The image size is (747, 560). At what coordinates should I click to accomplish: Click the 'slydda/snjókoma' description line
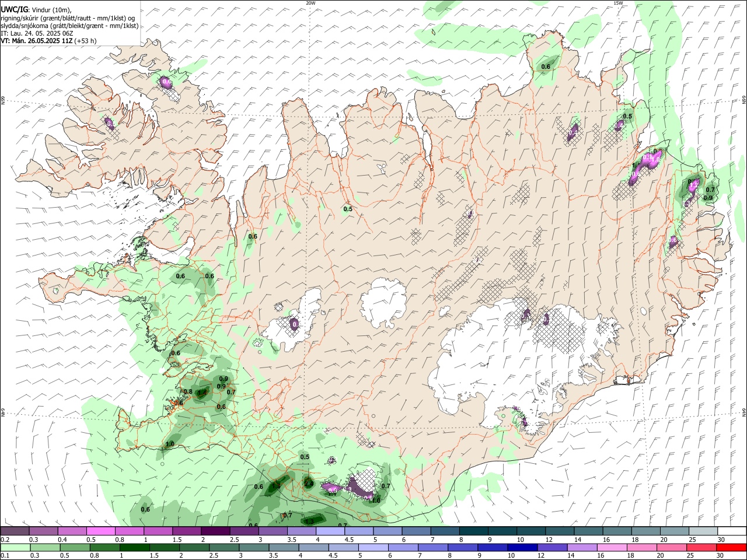tap(69, 26)
